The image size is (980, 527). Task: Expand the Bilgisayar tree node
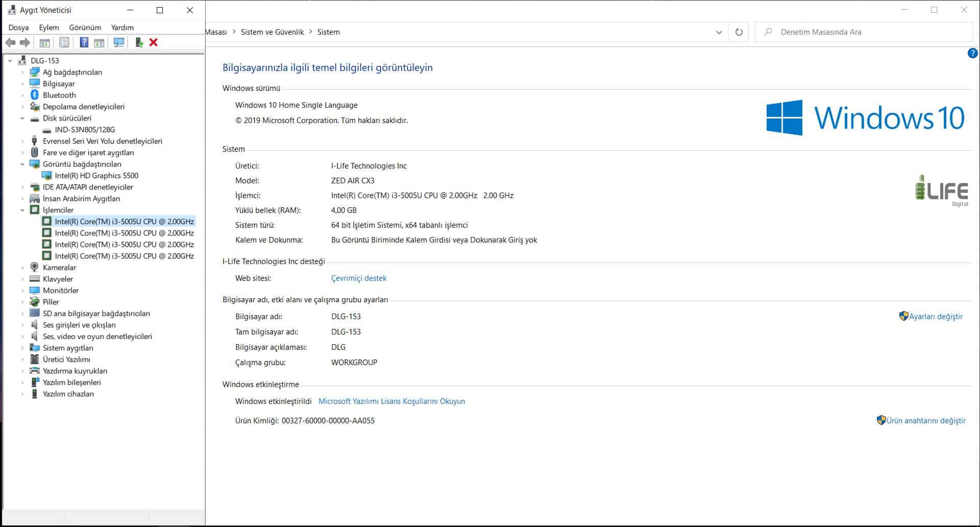(22, 83)
